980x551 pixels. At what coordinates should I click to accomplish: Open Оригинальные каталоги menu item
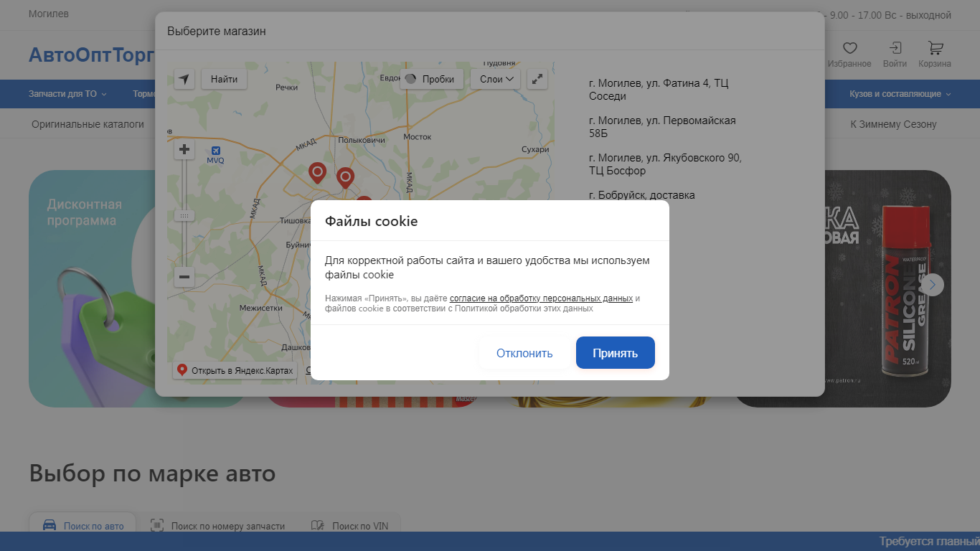pyautogui.click(x=88, y=124)
